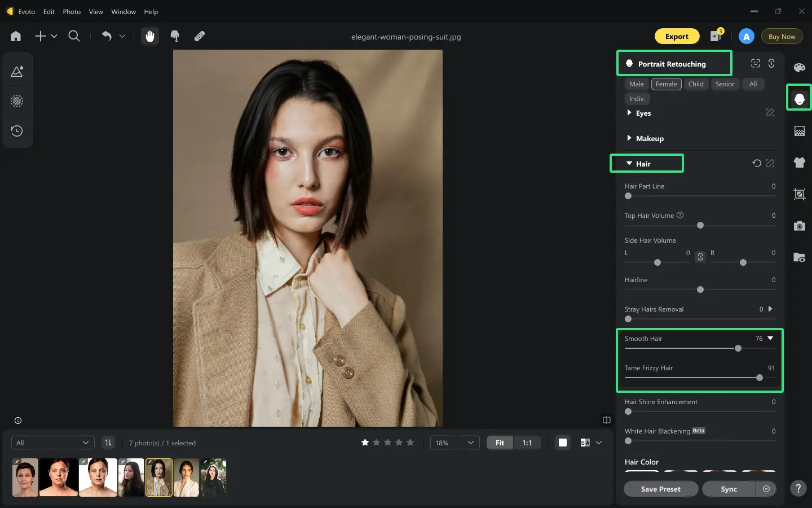Click the Tame Frizzy Hair slider handle
The image size is (812, 508).
click(x=760, y=378)
